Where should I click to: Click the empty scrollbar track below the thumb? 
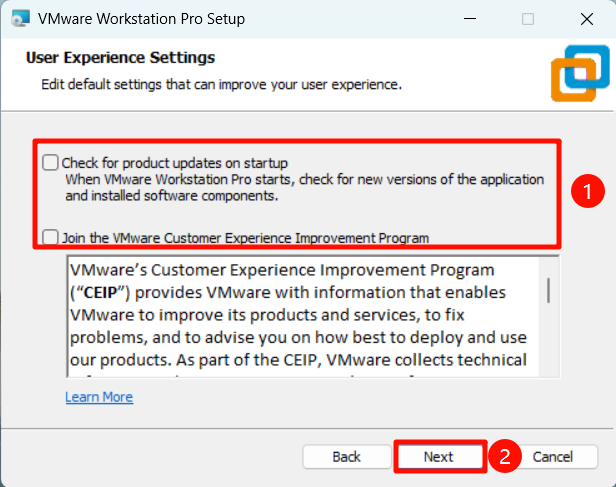(548, 345)
